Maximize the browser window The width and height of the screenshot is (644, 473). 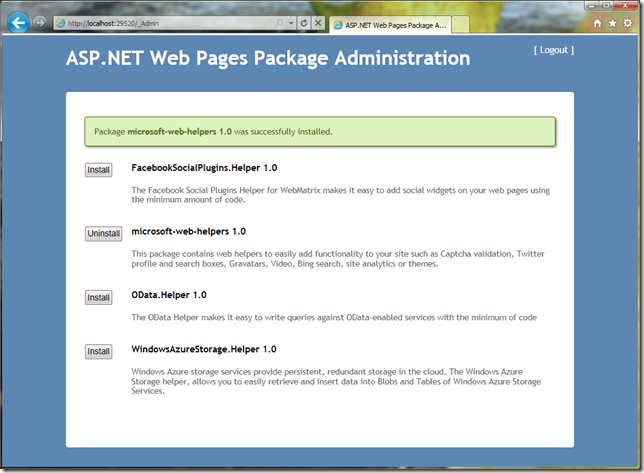coord(606,6)
